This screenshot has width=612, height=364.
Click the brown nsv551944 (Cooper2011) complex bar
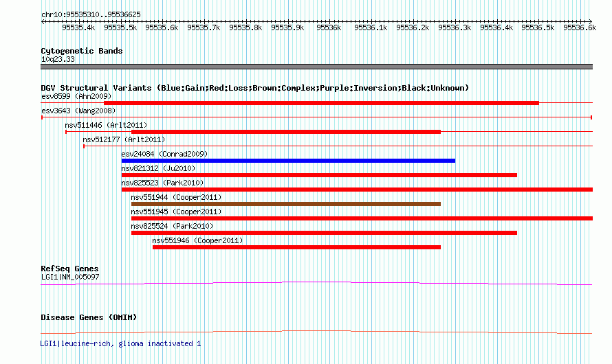(286, 204)
